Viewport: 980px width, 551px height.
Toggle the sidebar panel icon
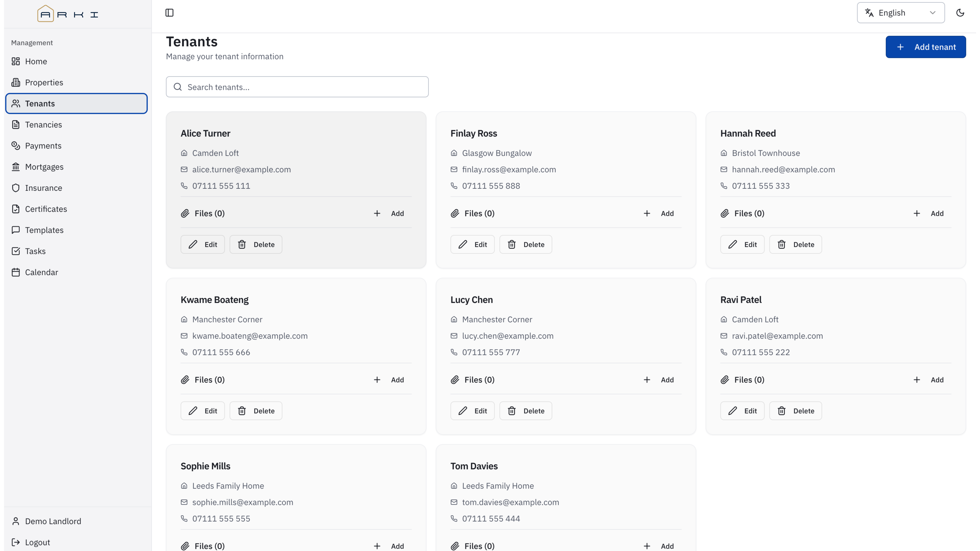169,13
